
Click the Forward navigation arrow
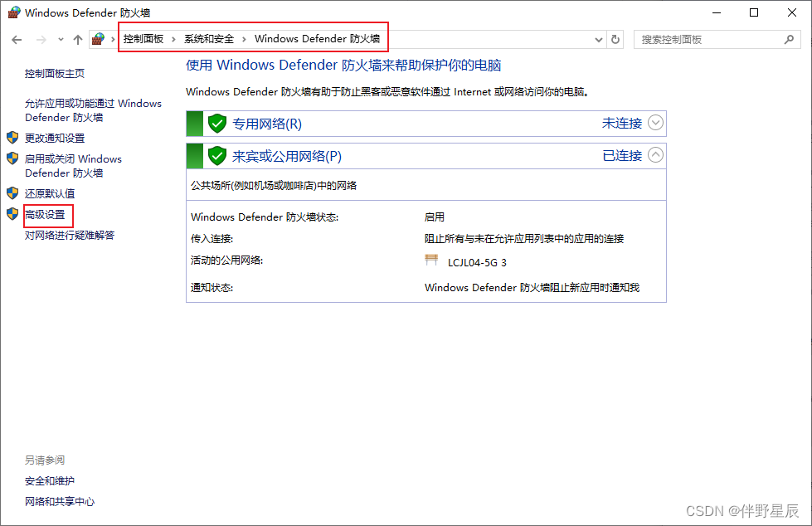(x=41, y=39)
